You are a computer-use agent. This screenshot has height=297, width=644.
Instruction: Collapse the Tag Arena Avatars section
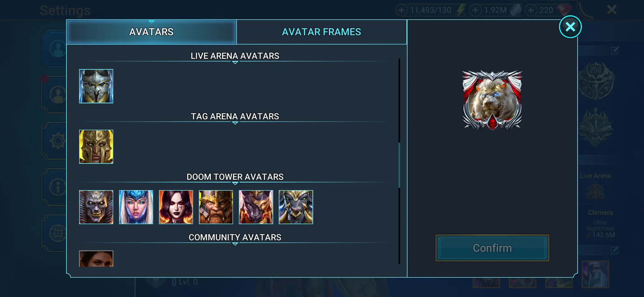click(x=235, y=116)
